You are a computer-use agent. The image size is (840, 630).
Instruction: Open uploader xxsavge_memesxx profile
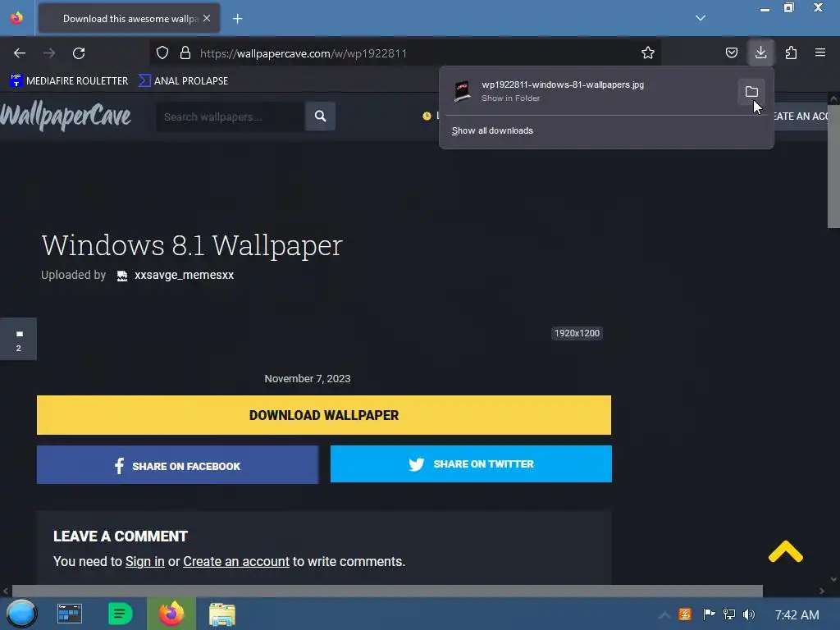pyautogui.click(x=185, y=275)
